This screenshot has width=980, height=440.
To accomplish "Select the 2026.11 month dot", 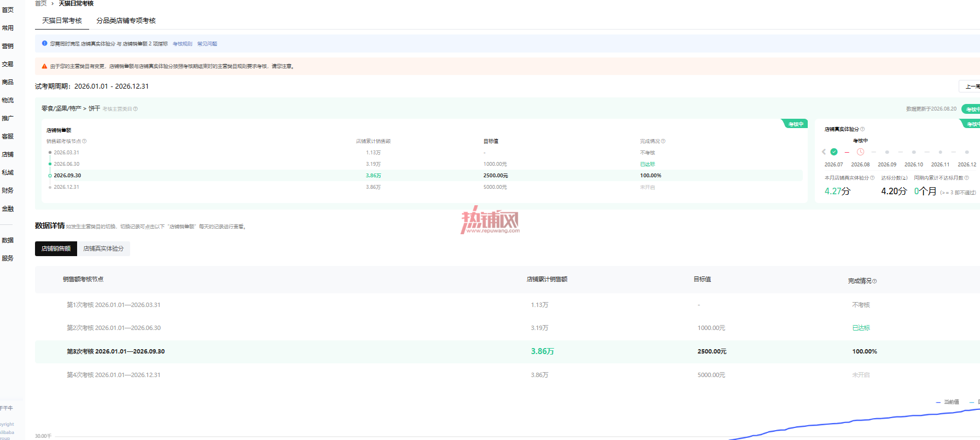I will coord(941,152).
